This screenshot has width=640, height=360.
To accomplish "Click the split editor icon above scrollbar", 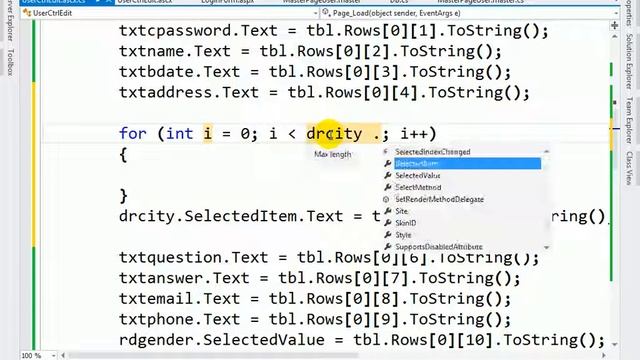I will point(614,25).
